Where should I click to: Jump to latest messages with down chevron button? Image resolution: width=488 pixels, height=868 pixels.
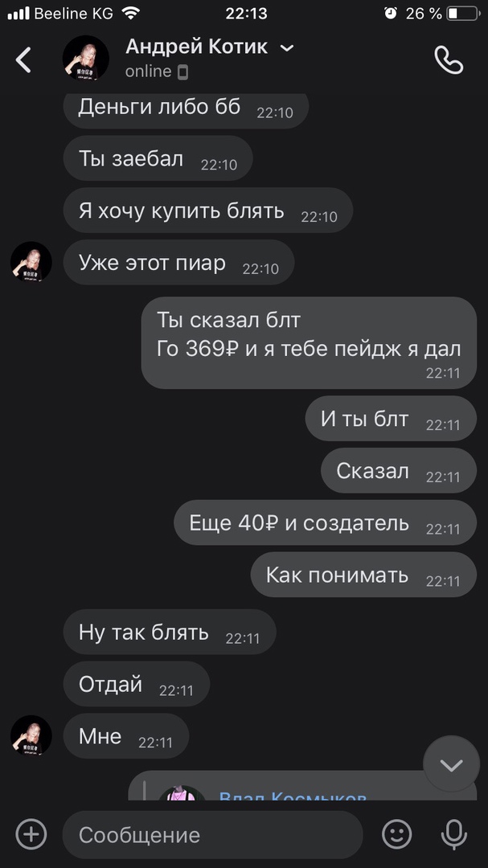pos(451,764)
